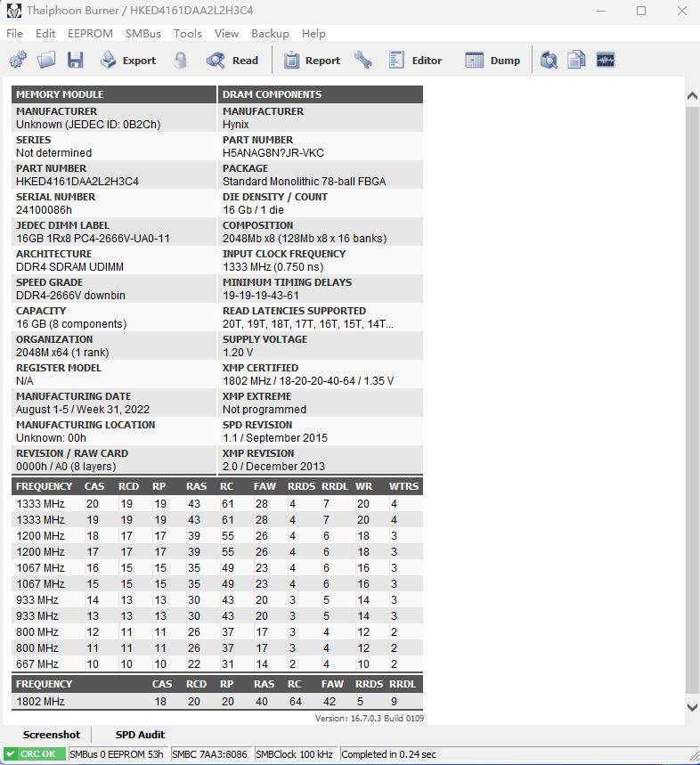Click the settings gears toolbar icon
The height and width of the screenshot is (765, 700).
(x=18, y=60)
